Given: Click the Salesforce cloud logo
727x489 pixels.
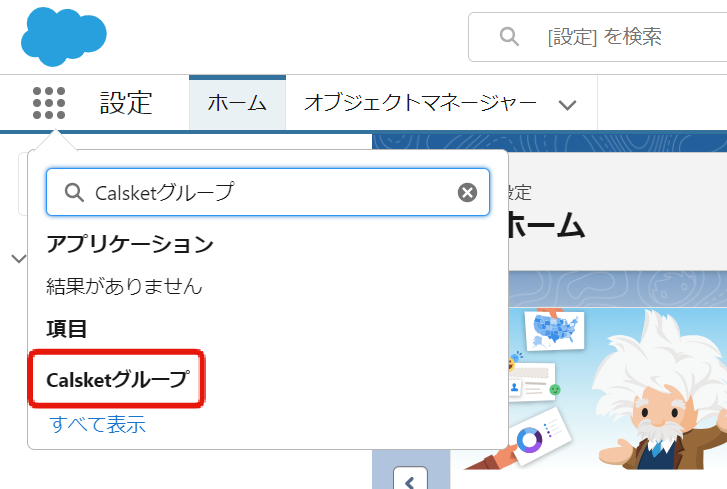Looking at the screenshot, I should point(64,36).
